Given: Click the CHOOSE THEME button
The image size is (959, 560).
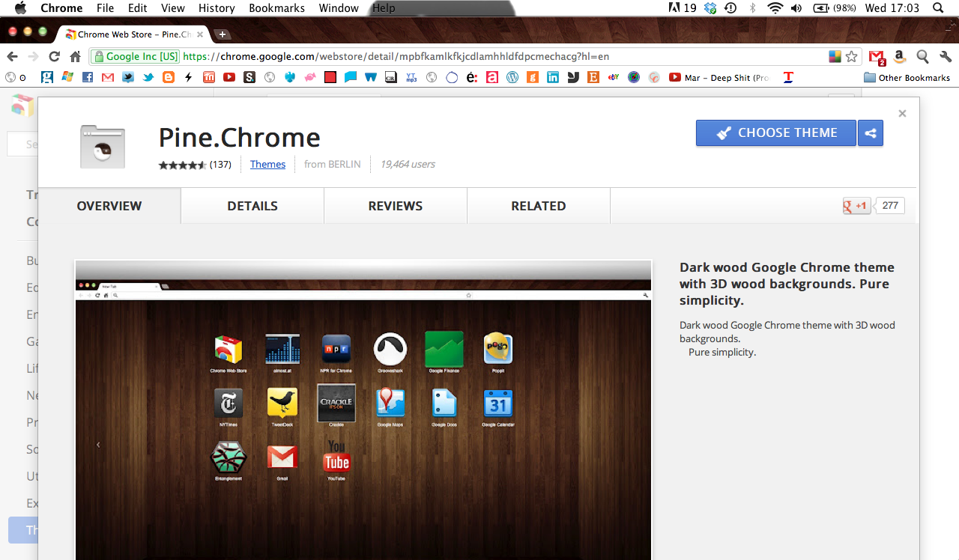Looking at the screenshot, I should (x=776, y=133).
